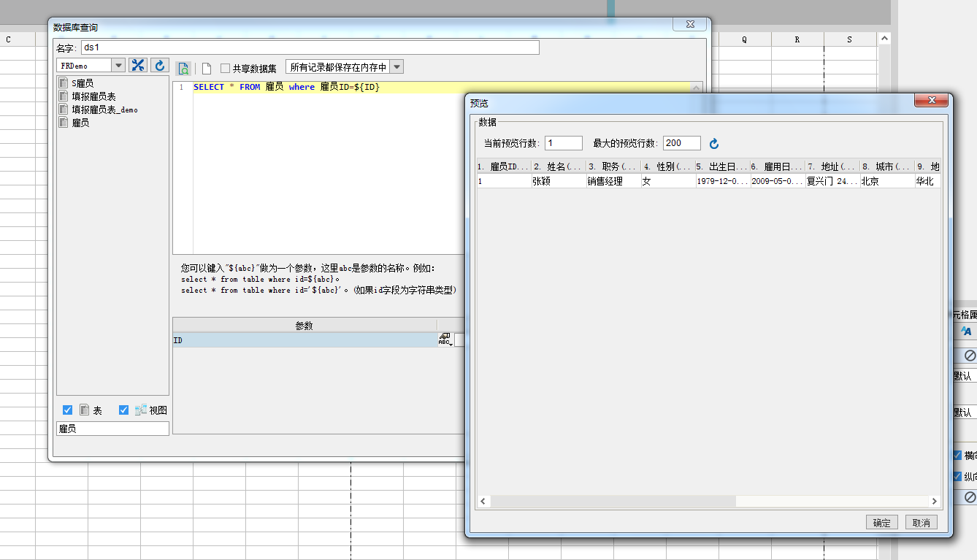Click the 取消 button in preview dialog

[x=921, y=523]
